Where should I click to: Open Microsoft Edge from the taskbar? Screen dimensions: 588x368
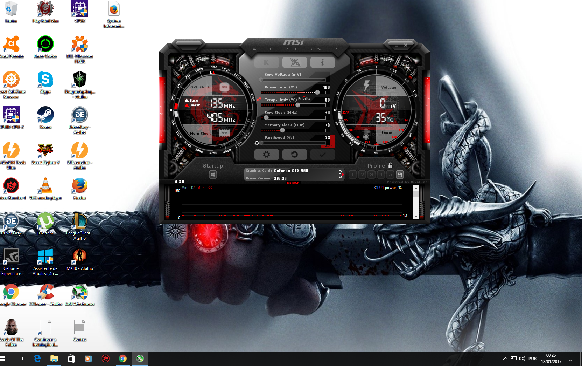click(37, 358)
